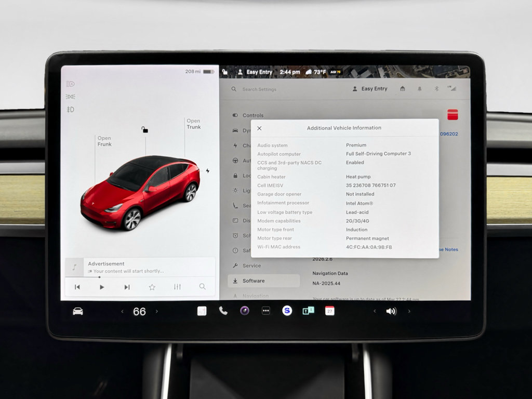Tap the right chevron beside the volume icon
Viewport: 532px width, 399px height.
[x=410, y=311]
